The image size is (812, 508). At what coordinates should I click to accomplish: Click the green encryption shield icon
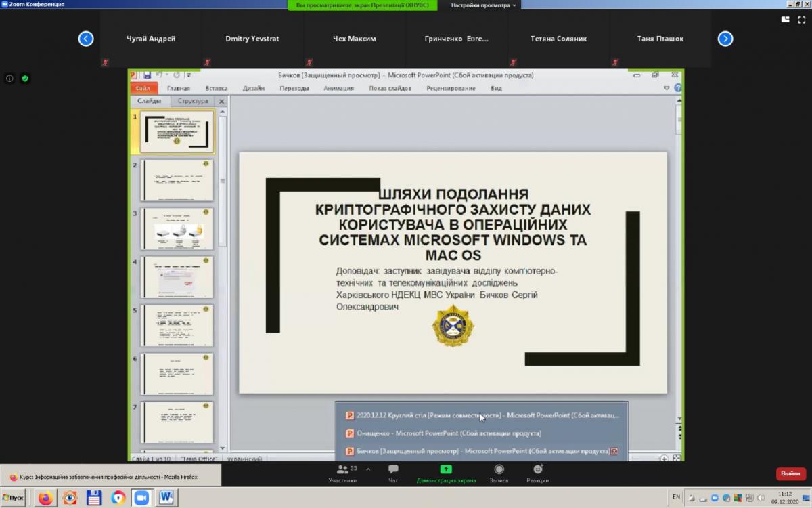tap(25, 79)
